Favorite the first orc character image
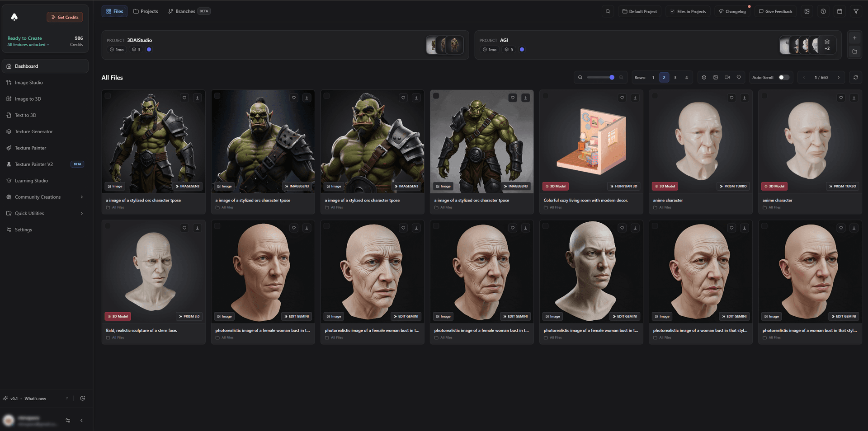This screenshot has width=868, height=431. point(184,98)
